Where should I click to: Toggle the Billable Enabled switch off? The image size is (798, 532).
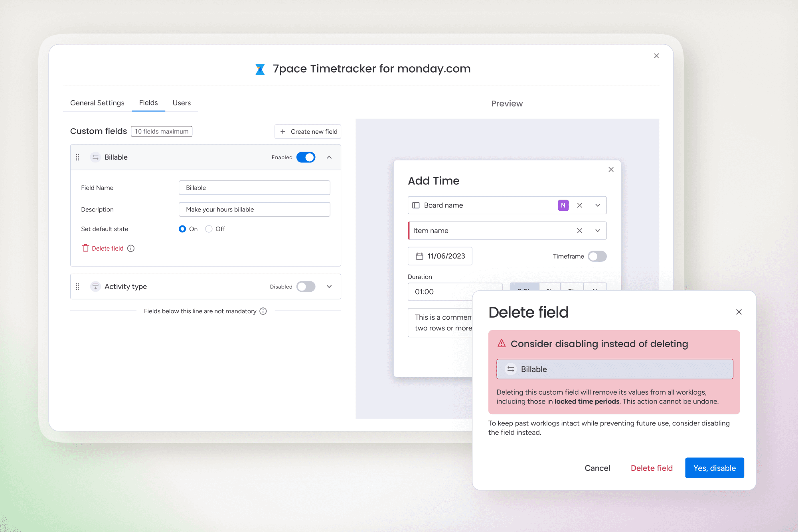click(x=306, y=157)
